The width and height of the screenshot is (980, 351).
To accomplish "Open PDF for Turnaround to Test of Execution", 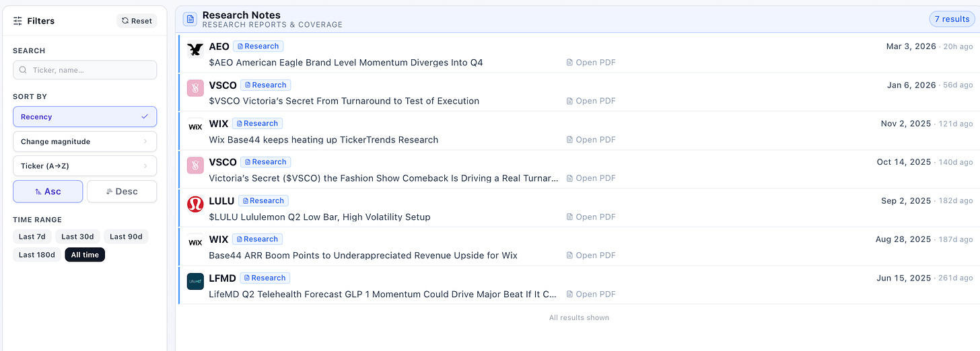I will click(x=591, y=101).
